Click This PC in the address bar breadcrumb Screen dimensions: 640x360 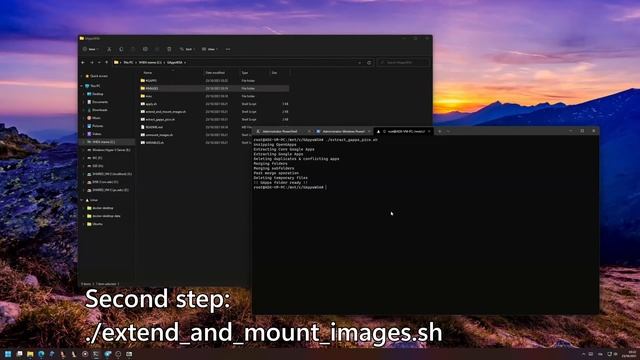pyautogui.click(x=128, y=62)
